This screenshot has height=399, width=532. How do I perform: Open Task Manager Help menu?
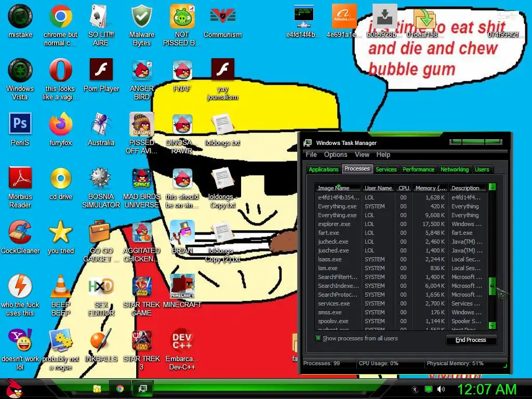[x=383, y=154]
